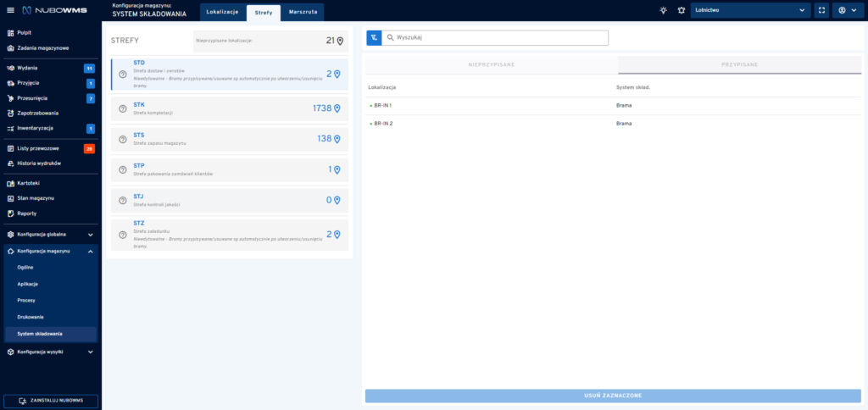Open the hamburger menu icon
The height and width of the screenshot is (410, 868).
[x=10, y=10]
